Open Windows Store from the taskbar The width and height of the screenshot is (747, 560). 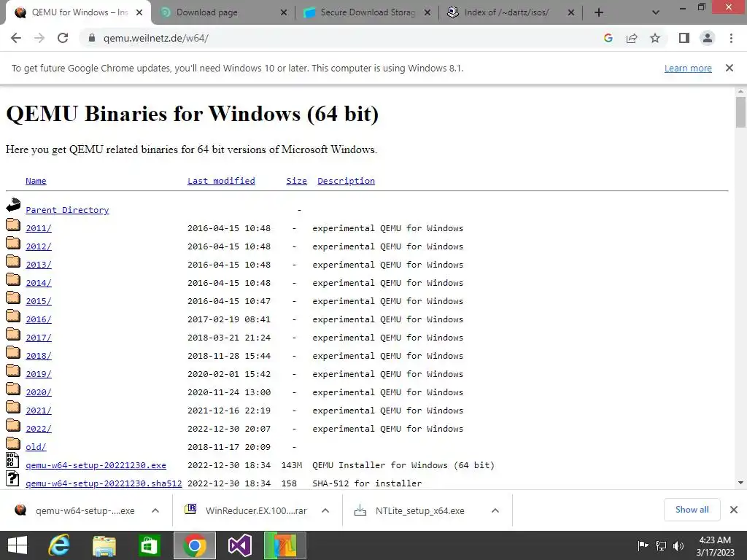coord(149,545)
